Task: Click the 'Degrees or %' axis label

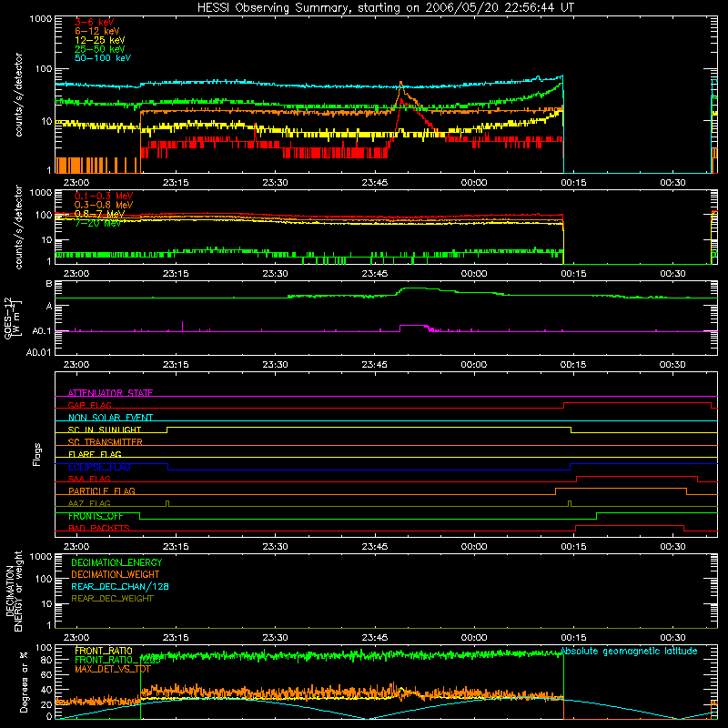Action: point(24,682)
